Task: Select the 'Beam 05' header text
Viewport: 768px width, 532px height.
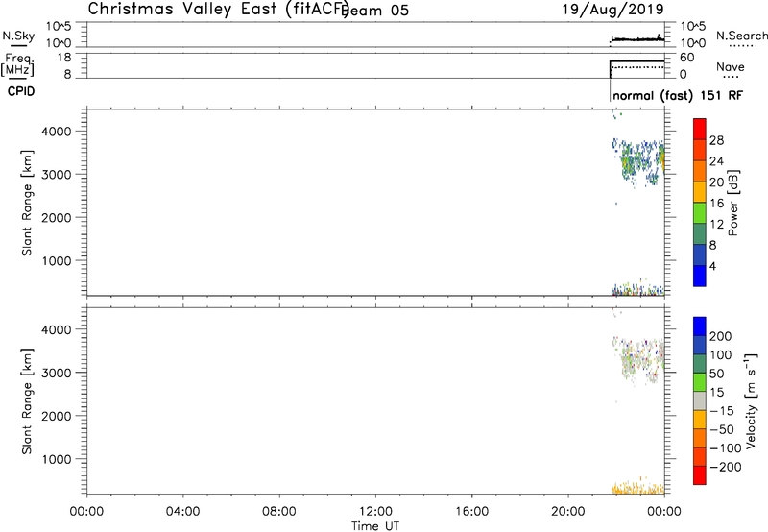Action: (375, 10)
